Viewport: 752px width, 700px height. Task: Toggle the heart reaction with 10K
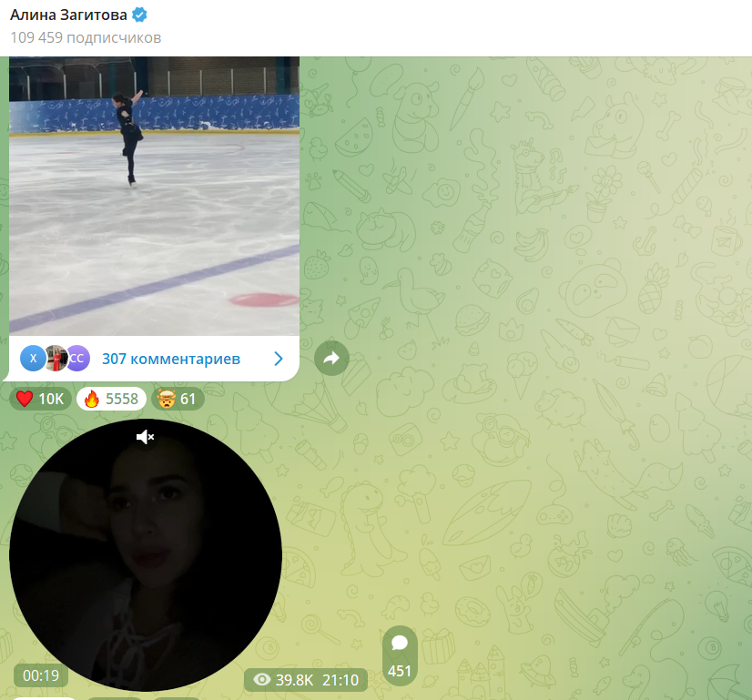coord(40,399)
